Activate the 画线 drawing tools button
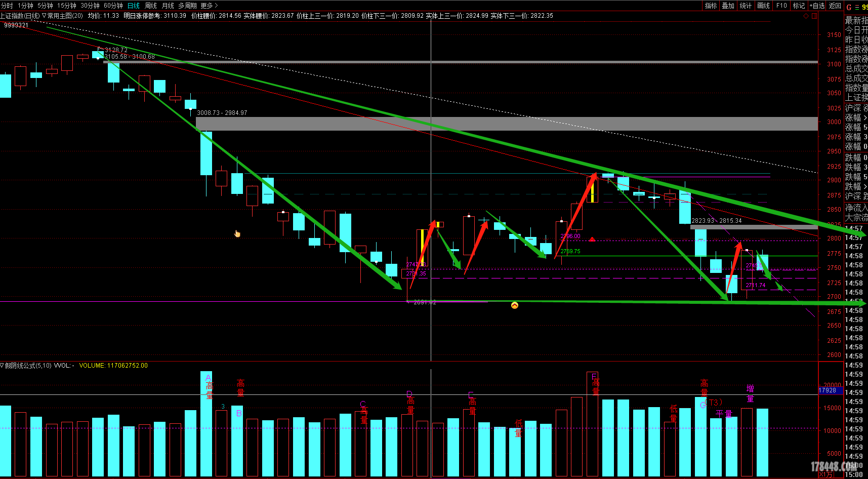868x479 pixels. [x=763, y=6]
